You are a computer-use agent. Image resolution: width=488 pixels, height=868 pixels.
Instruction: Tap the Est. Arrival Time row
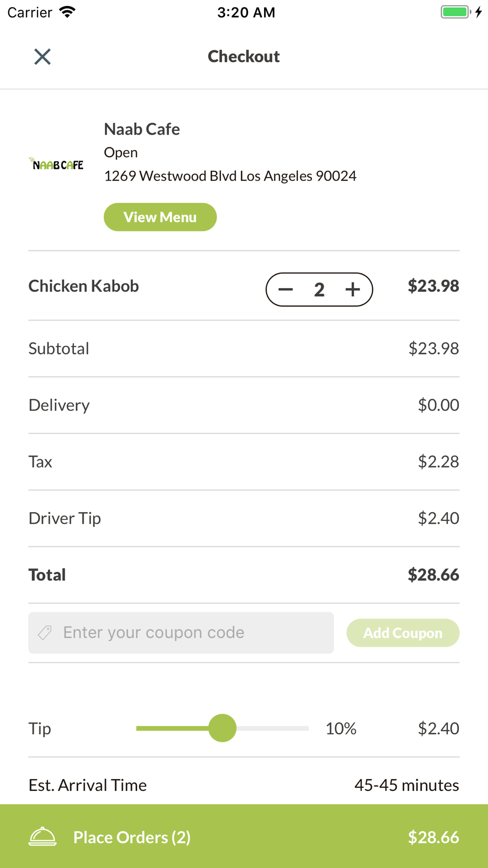click(244, 785)
